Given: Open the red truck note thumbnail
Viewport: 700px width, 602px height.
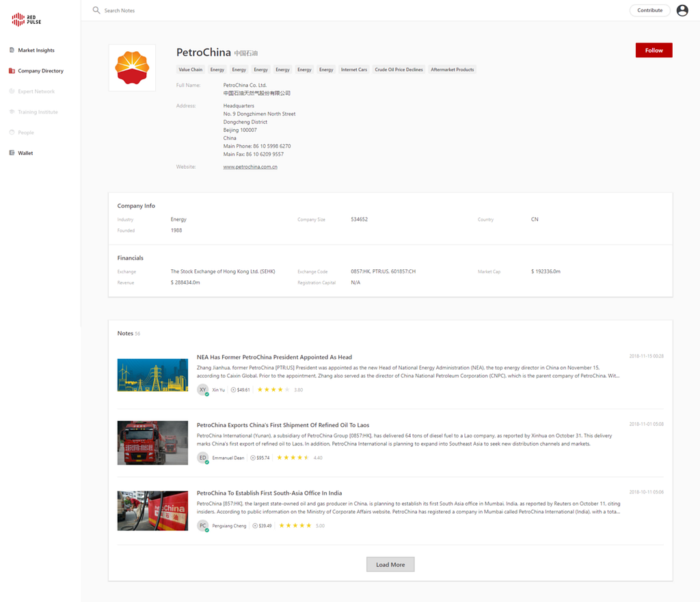Looking at the screenshot, I should 152,443.
